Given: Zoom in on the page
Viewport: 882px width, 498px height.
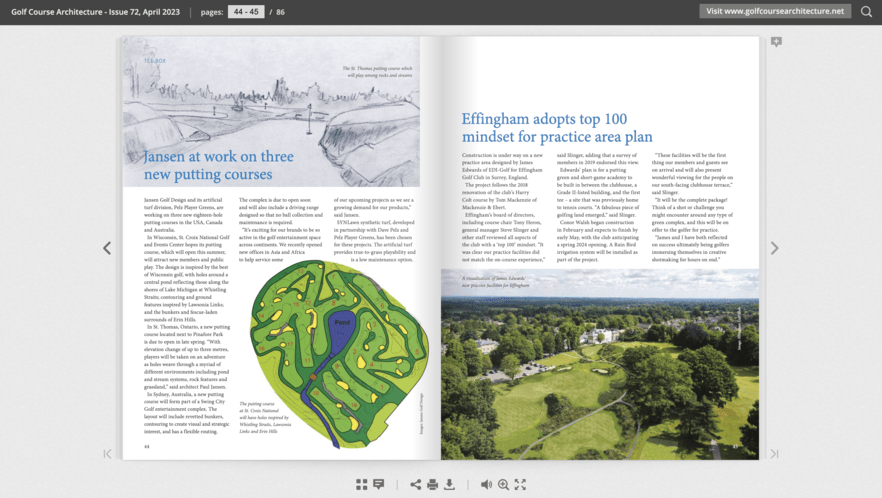Looking at the screenshot, I should point(503,484).
